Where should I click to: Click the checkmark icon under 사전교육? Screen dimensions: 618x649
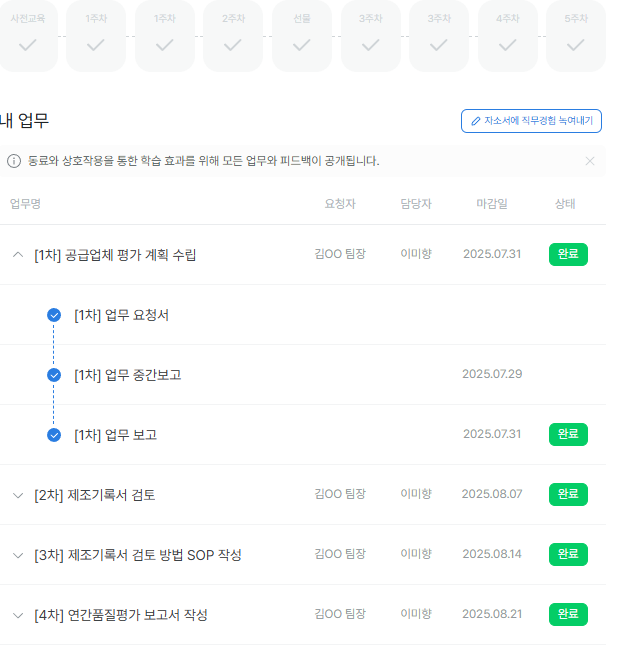tap(27, 44)
